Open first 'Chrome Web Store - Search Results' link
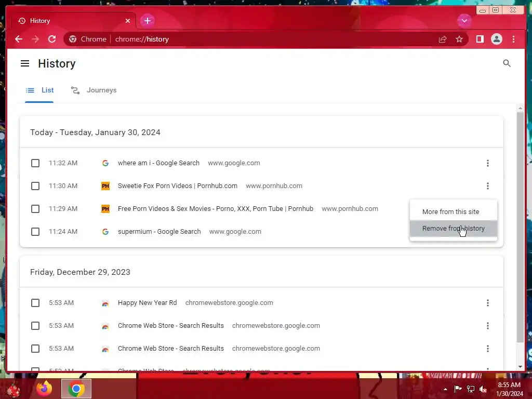Screen dimensions: 532x399 170,325
